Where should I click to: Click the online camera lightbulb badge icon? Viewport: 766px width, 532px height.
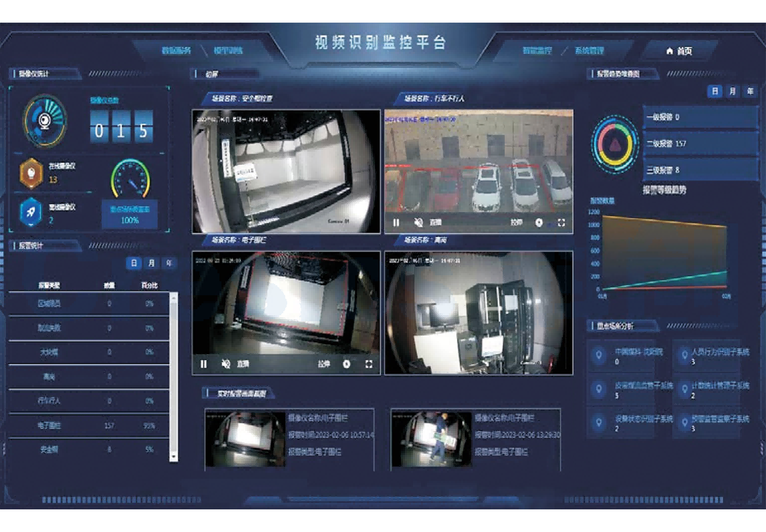click(31, 174)
